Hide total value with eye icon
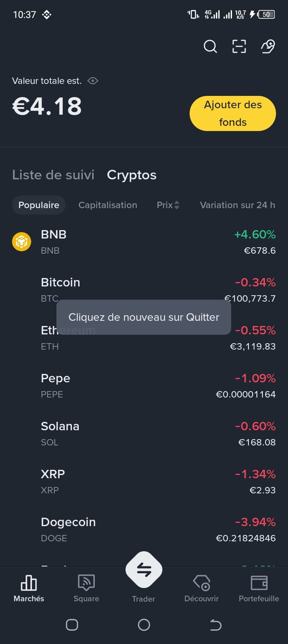The image size is (288, 644). click(x=93, y=81)
